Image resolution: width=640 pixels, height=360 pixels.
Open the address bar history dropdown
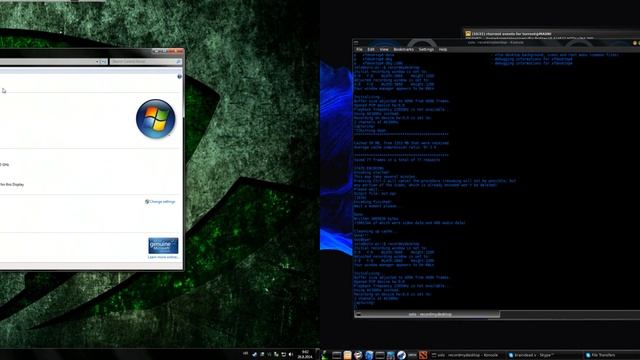97,62
